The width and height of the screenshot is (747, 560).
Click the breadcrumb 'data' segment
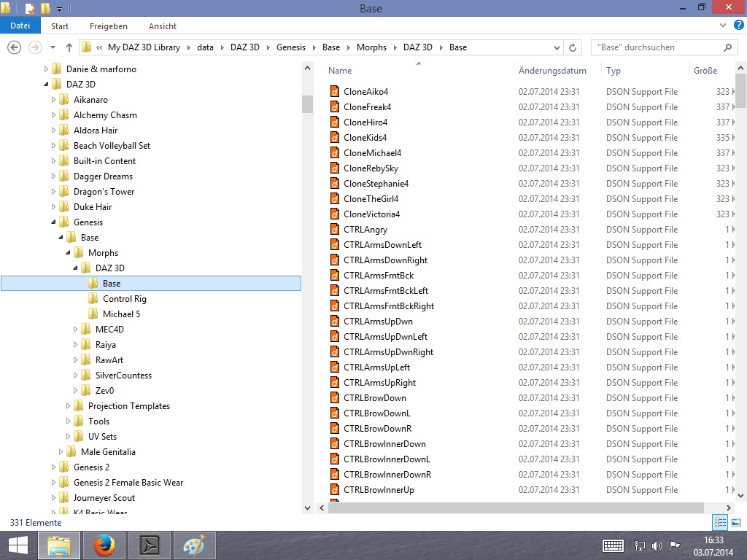pos(205,47)
